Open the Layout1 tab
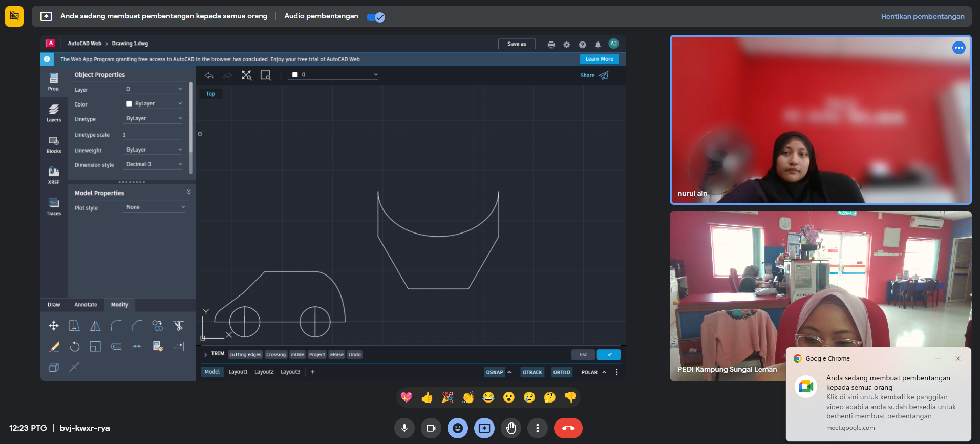 click(x=238, y=372)
